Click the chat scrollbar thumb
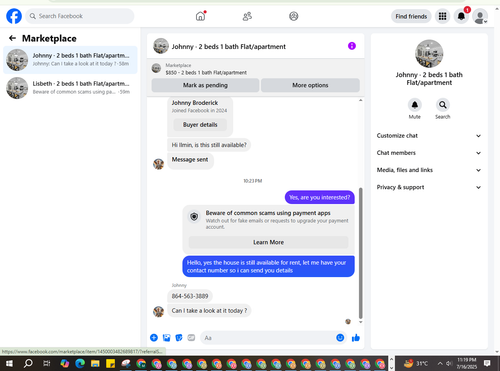This screenshot has height=371, width=500. click(360, 253)
